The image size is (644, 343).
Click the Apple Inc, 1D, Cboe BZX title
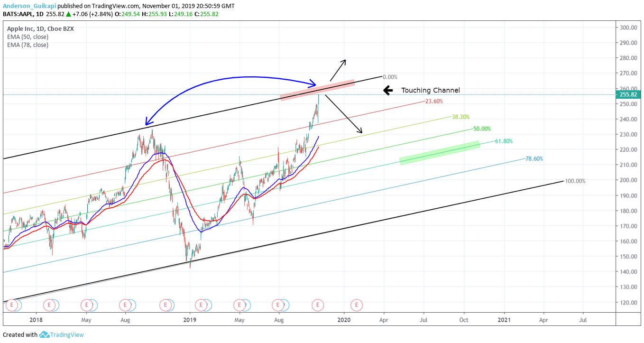tap(40, 28)
